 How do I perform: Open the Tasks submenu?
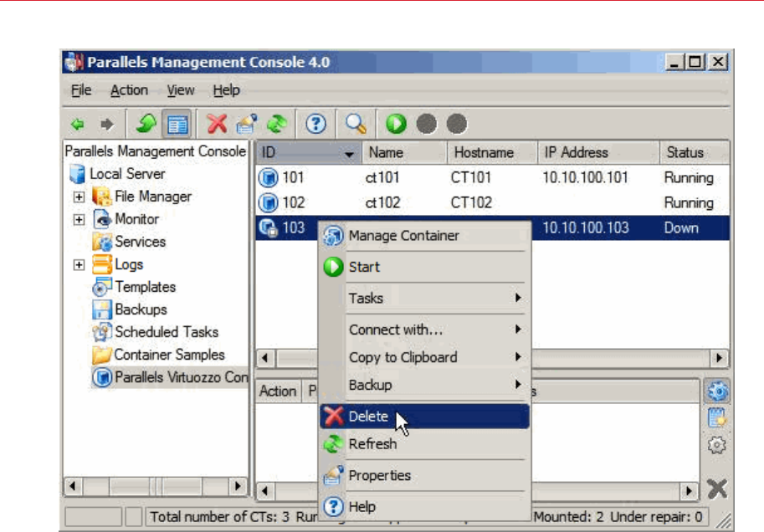coord(424,298)
